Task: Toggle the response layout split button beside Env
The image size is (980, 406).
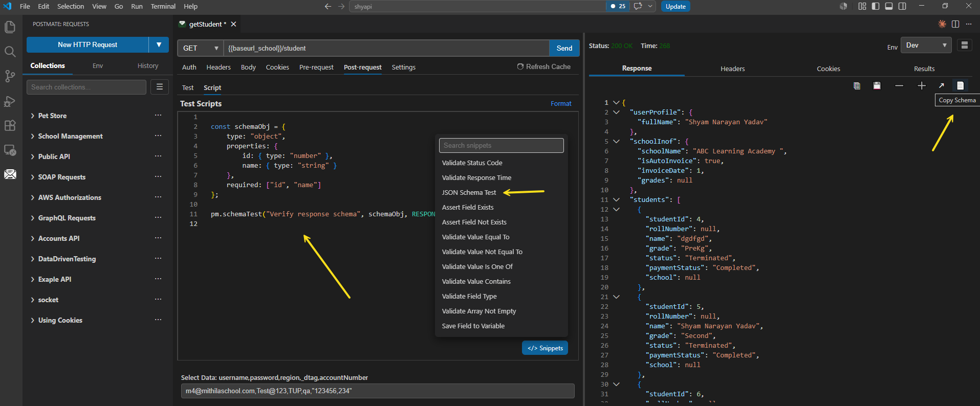Action: [x=965, y=45]
